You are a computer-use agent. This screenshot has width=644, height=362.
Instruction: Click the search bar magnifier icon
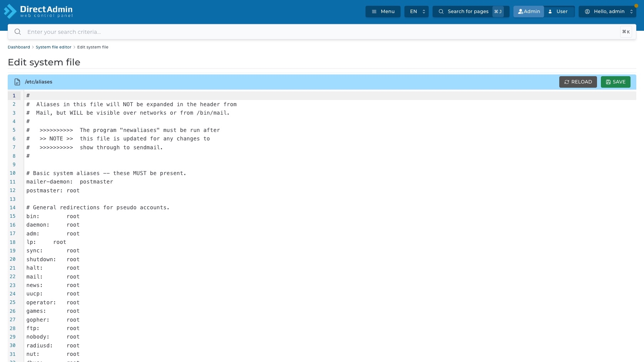[18, 32]
